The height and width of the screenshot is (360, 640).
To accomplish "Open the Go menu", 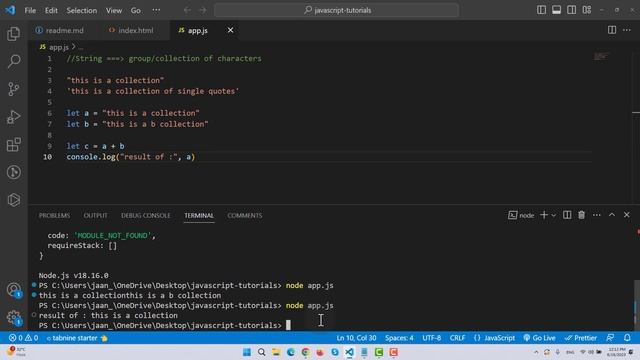I will pyautogui.click(x=136, y=10).
